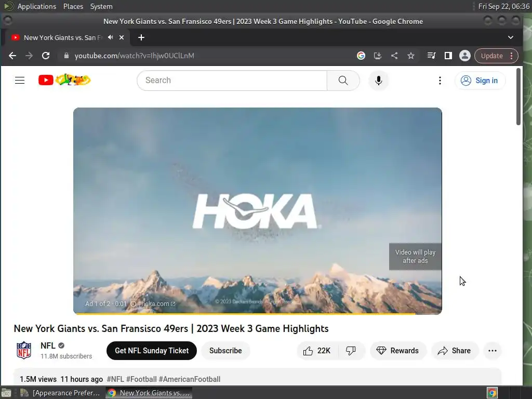Go back with browser back arrow
The height and width of the screenshot is (399, 532).
pyautogui.click(x=12, y=56)
